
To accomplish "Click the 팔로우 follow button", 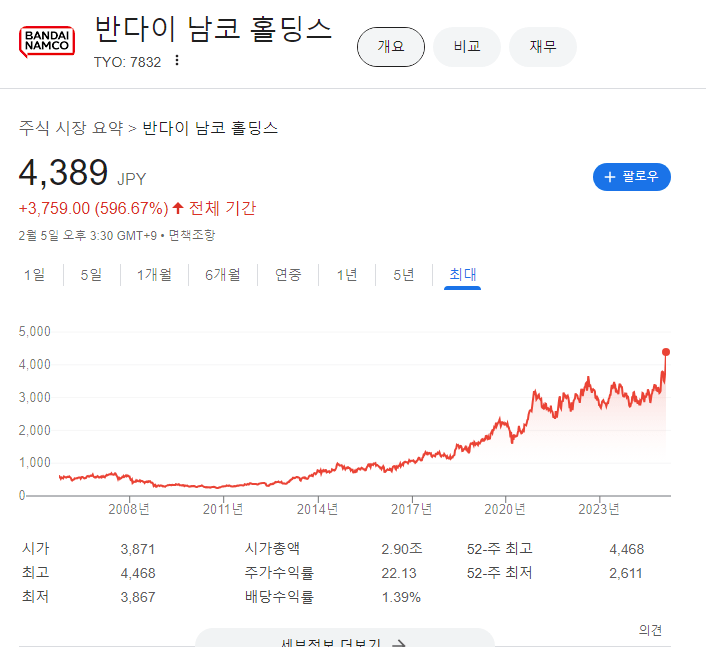I will point(632,177).
